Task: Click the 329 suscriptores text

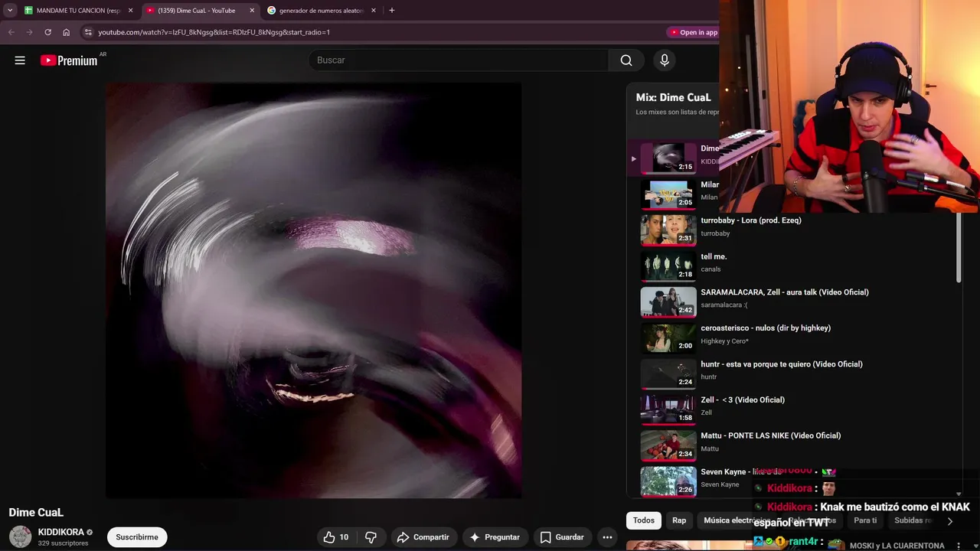Action: [64, 543]
